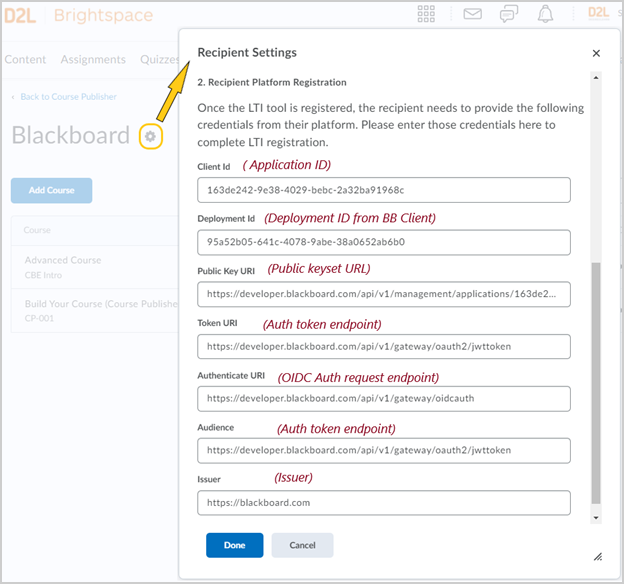This screenshot has width=624, height=584.
Task: Open the message alerts envelope icon
Action: tap(472, 14)
